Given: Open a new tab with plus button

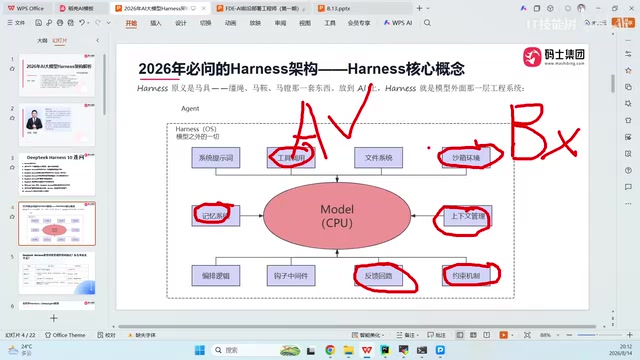Looking at the screenshot, I should [x=419, y=8].
